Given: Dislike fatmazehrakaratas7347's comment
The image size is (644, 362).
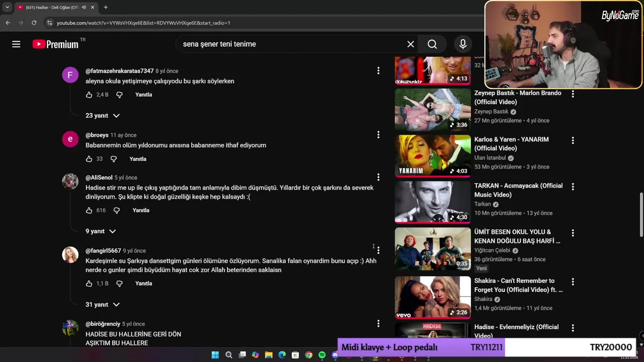Looking at the screenshot, I should point(119,95).
